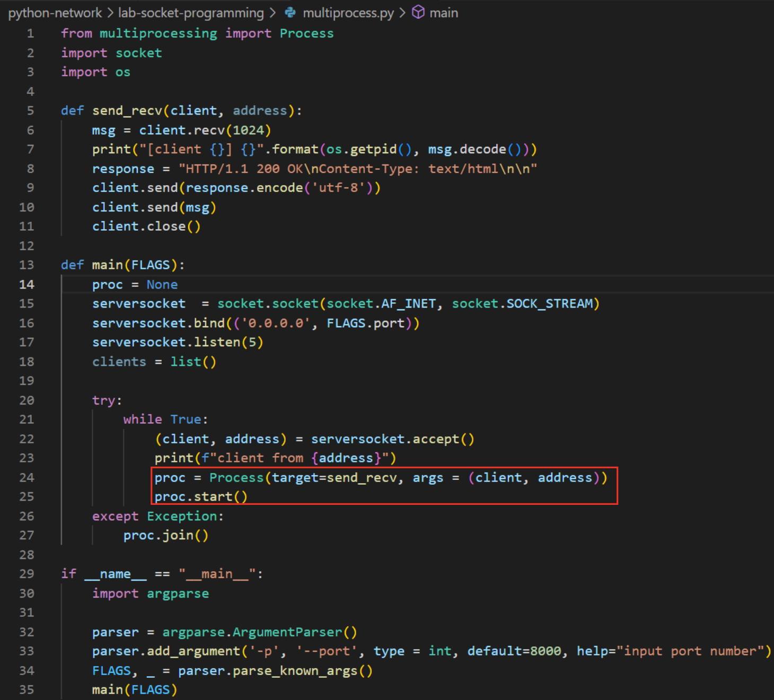The height and width of the screenshot is (700, 774).
Task: Expand chevron after lab-socket-programming breadcrumb
Action: click(x=272, y=13)
